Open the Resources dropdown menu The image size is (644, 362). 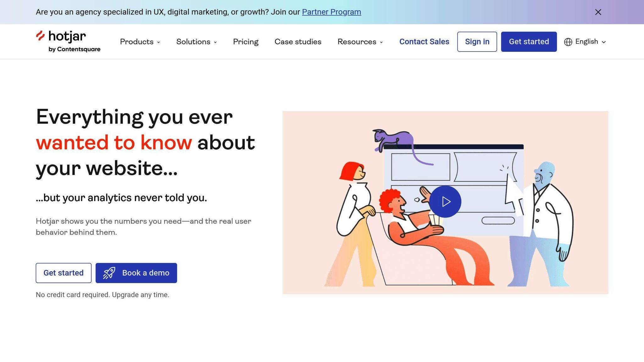click(360, 42)
